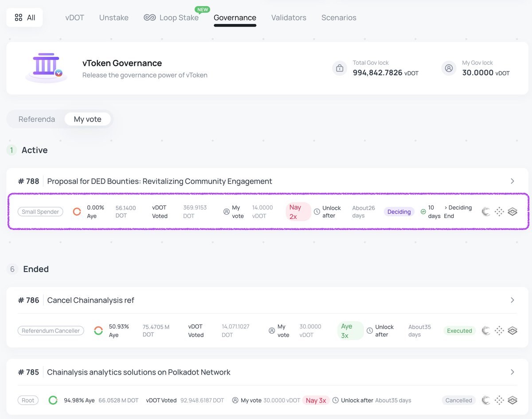Open the Scenarios tab
This screenshot has width=532, height=419.
click(339, 18)
